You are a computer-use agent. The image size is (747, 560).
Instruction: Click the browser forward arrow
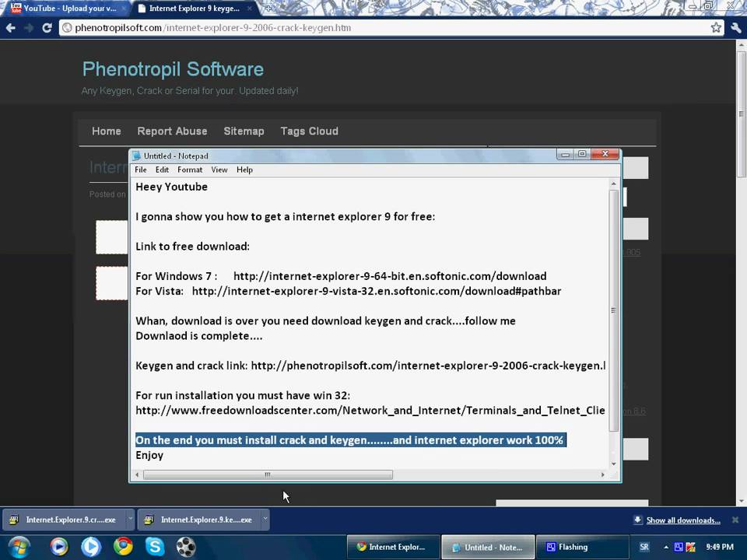pos(29,28)
